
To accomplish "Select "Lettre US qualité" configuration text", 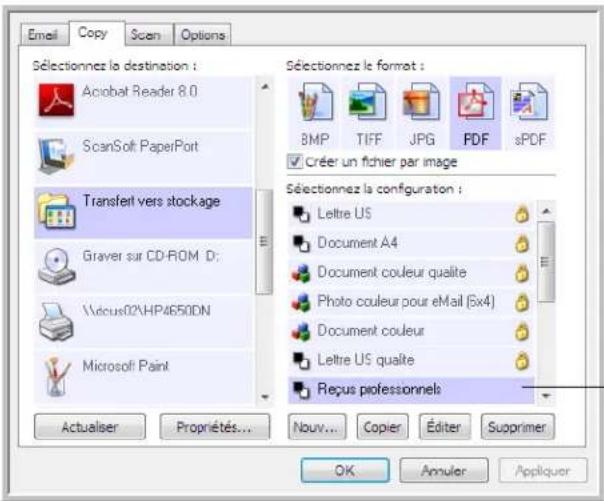I will coord(365,360).
